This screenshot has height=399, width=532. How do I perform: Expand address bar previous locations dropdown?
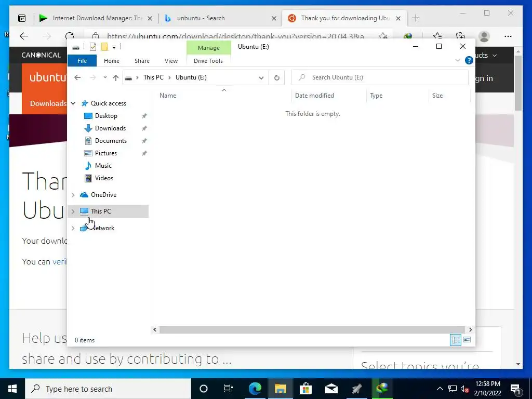pos(261,78)
